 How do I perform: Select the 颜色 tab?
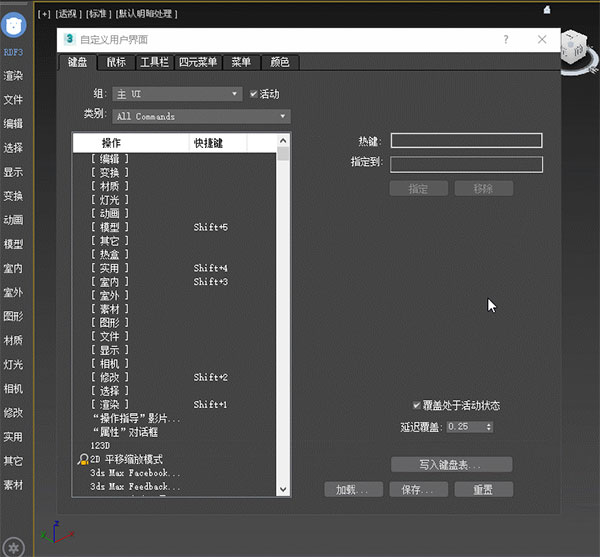(279, 62)
